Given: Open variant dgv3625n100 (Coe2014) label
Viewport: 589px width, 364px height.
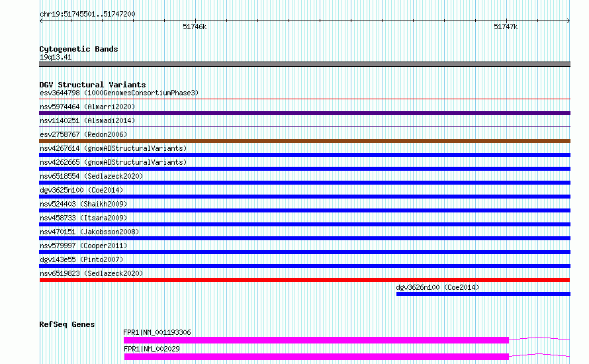Looking at the screenshot, I should click(x=81, y=190).
